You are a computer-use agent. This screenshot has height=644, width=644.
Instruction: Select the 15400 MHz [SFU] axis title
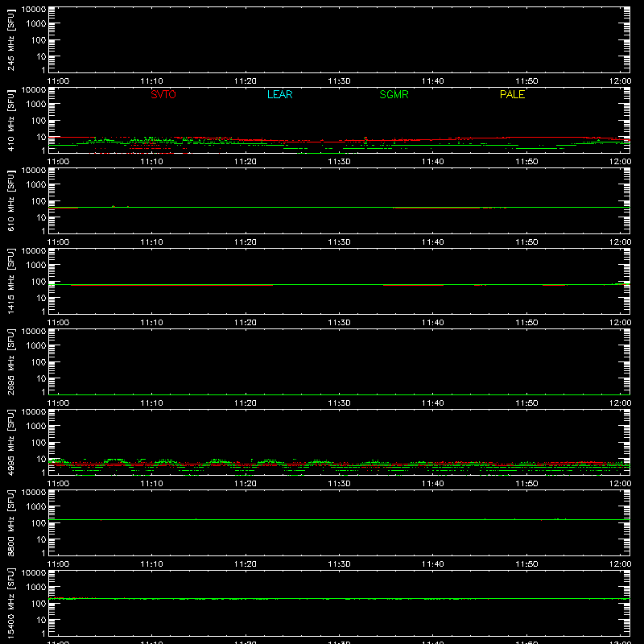click(10, 604)
